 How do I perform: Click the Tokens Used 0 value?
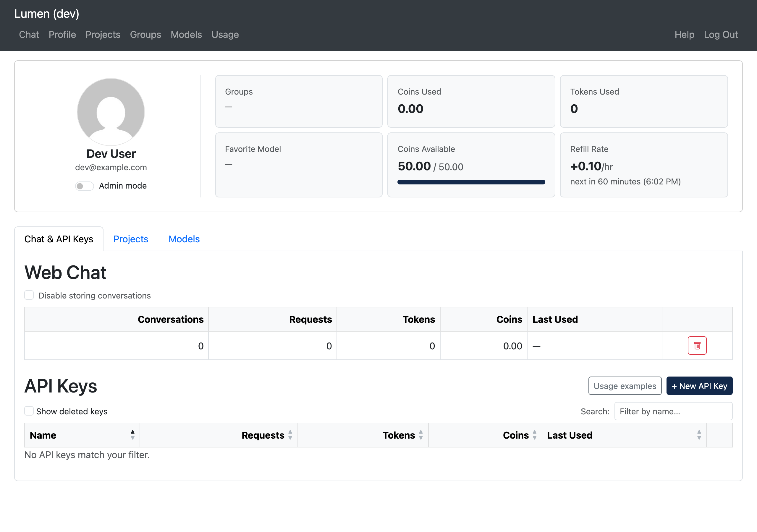(574, 109)
